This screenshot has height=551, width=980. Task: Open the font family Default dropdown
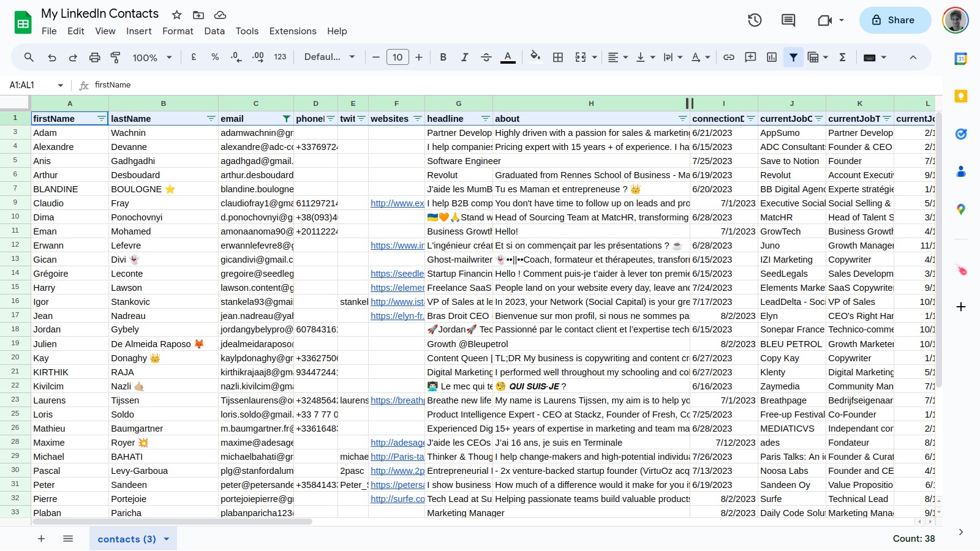(330, 57)
